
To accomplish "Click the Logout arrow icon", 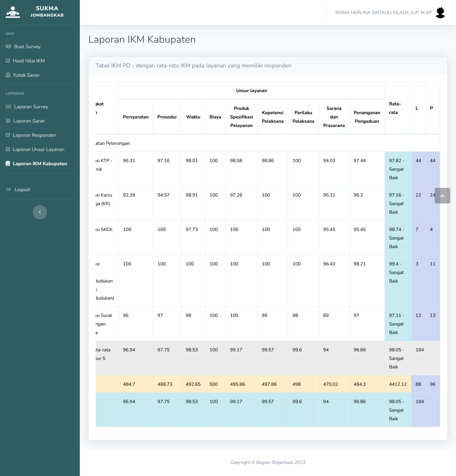I will pos(9,189).
